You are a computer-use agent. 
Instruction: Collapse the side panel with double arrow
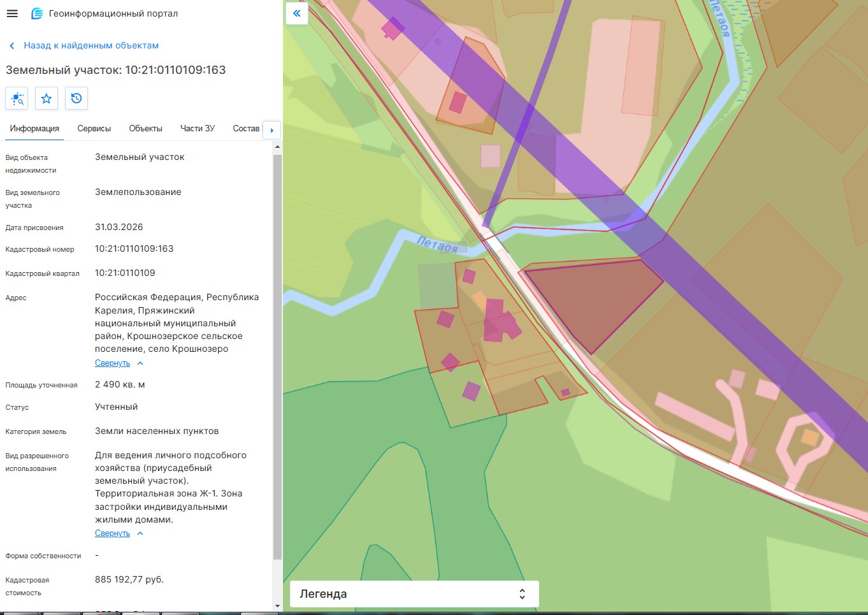(x=297, y=13)
